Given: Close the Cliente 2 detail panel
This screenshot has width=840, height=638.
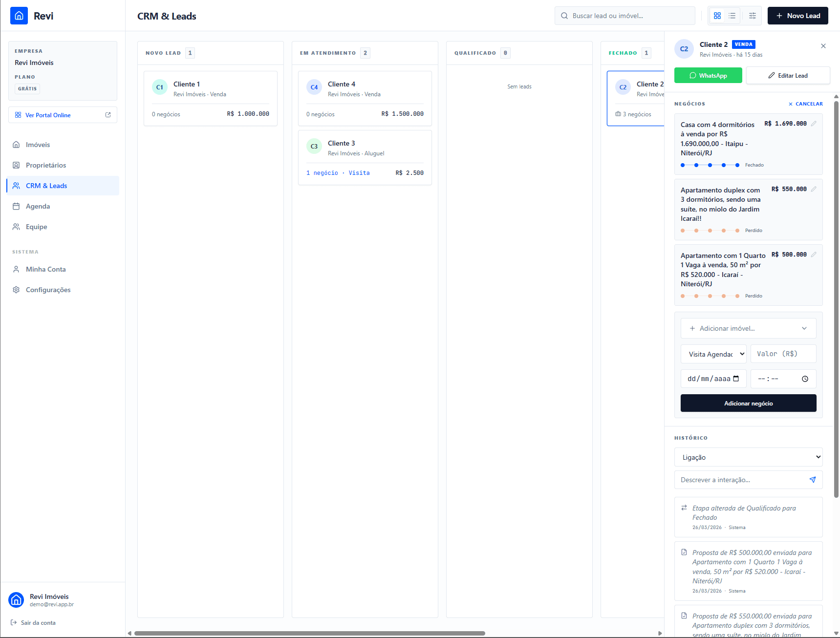Looking at the screenshot, I should (x=823, y=46).
